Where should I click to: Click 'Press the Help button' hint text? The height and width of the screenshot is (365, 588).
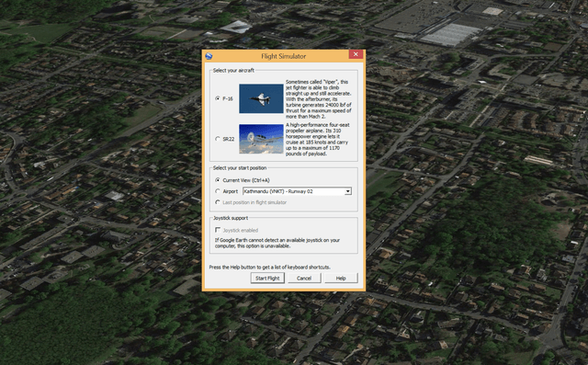pos(269,268)
